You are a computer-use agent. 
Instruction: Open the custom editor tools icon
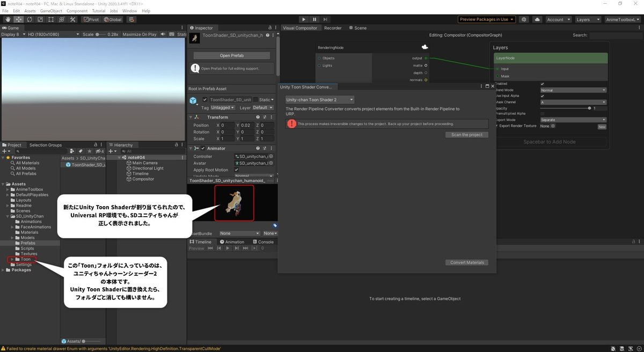71,19
